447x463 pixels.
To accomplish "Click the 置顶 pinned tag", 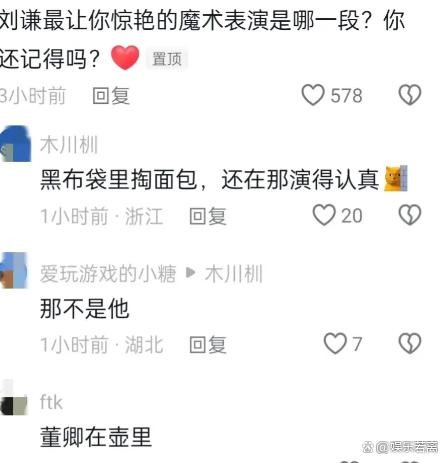I will [167, 59].
